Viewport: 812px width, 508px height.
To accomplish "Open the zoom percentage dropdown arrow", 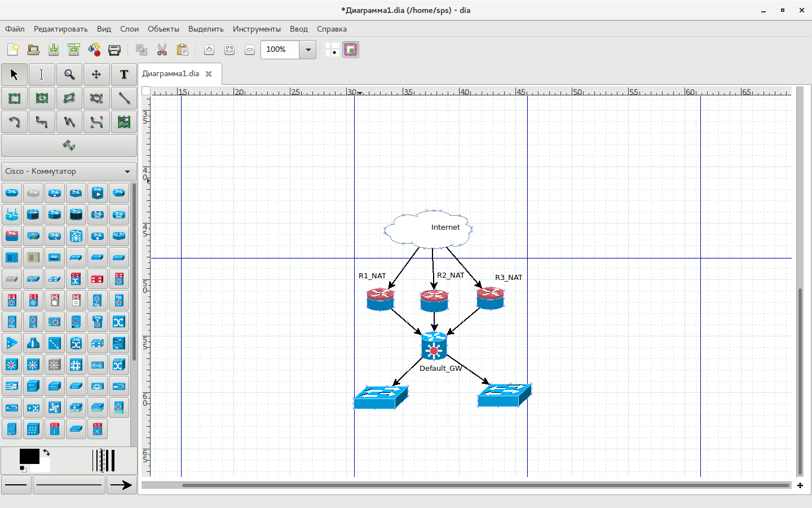I will (x=308, y=50).
